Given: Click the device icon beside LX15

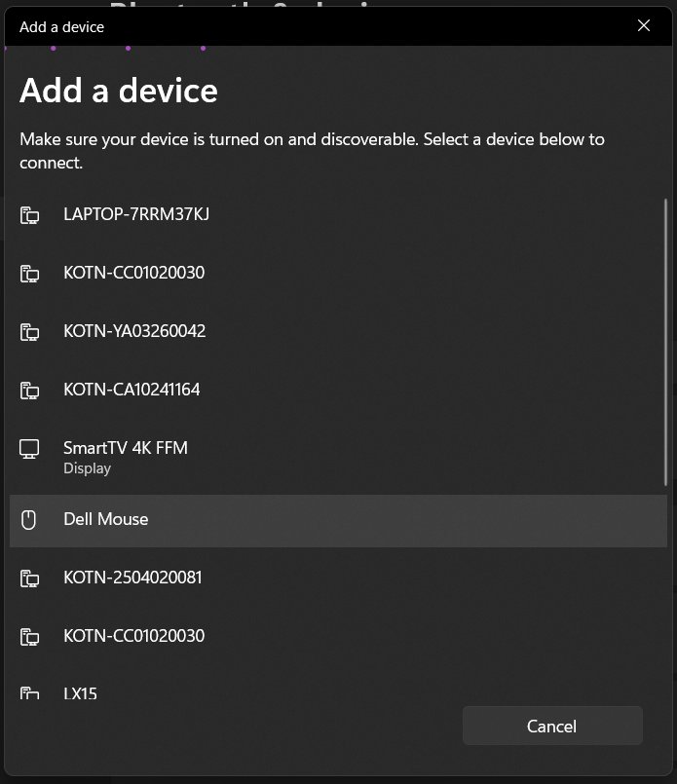Looking at the screenshot, I should [x=29, y=693].
